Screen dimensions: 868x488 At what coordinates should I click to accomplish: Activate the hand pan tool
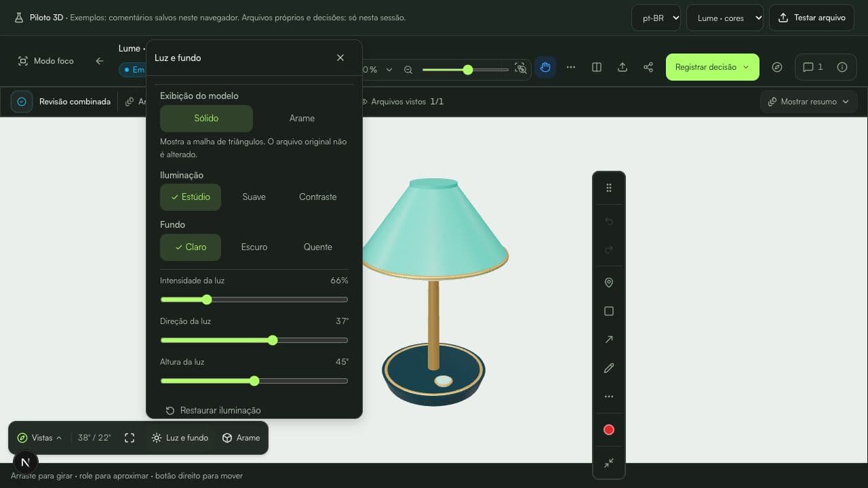[x=545, y=67]
